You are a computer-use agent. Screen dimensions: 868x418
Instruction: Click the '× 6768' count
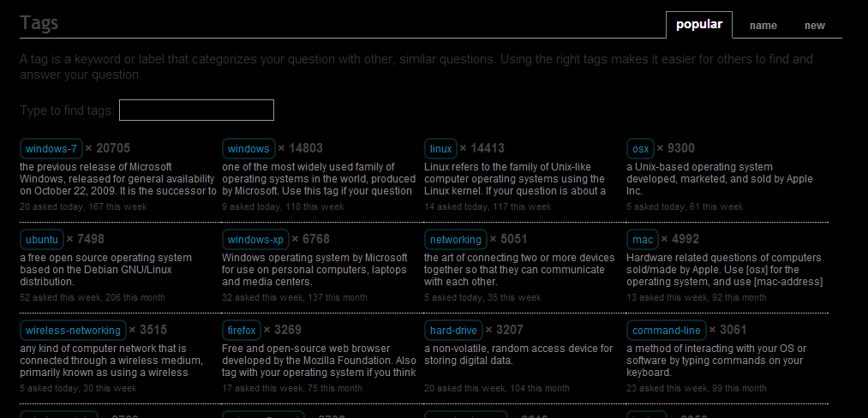(x=311, y=239)
